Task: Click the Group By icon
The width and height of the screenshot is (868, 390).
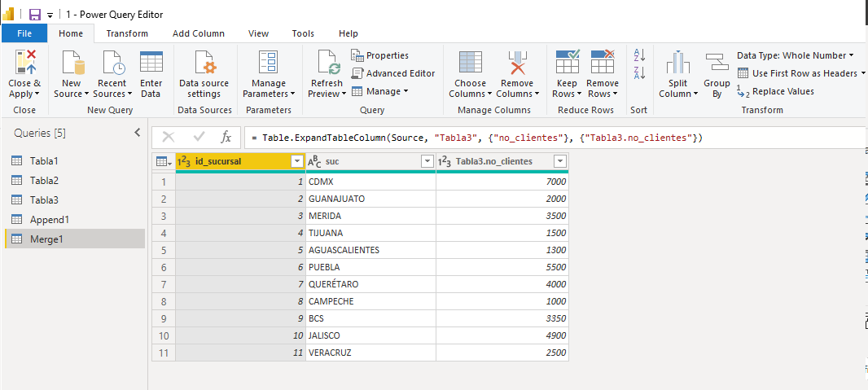Action: click(717, 64)
